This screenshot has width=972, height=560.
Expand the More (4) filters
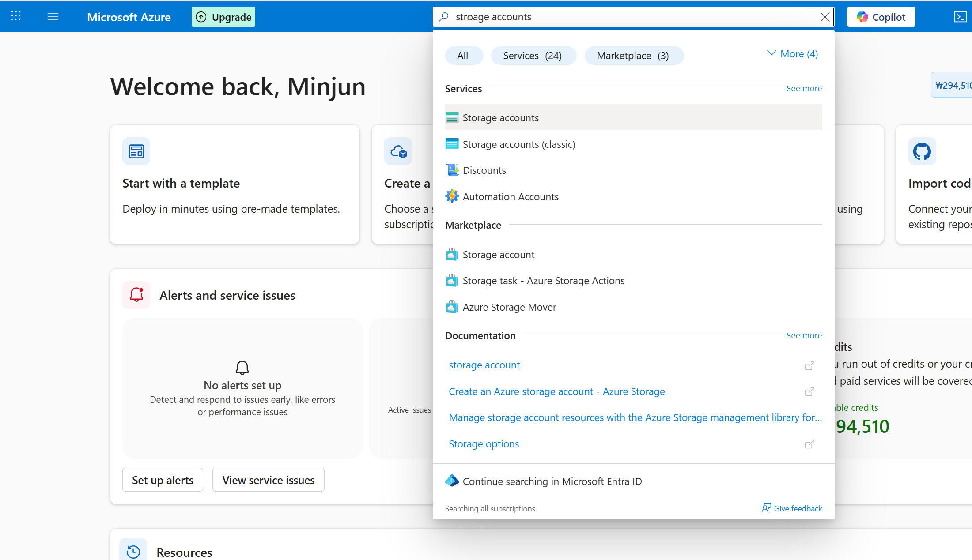pos(793,54)
